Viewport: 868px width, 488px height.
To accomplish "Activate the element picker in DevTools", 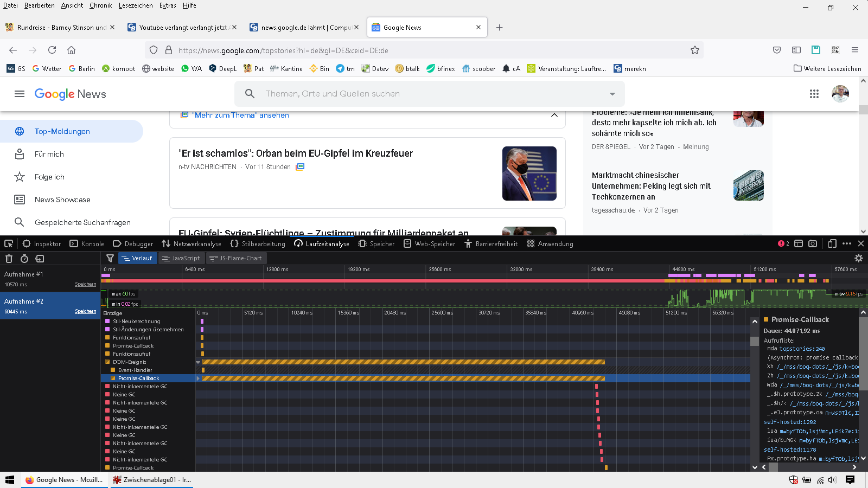I will tap(9, 244).
